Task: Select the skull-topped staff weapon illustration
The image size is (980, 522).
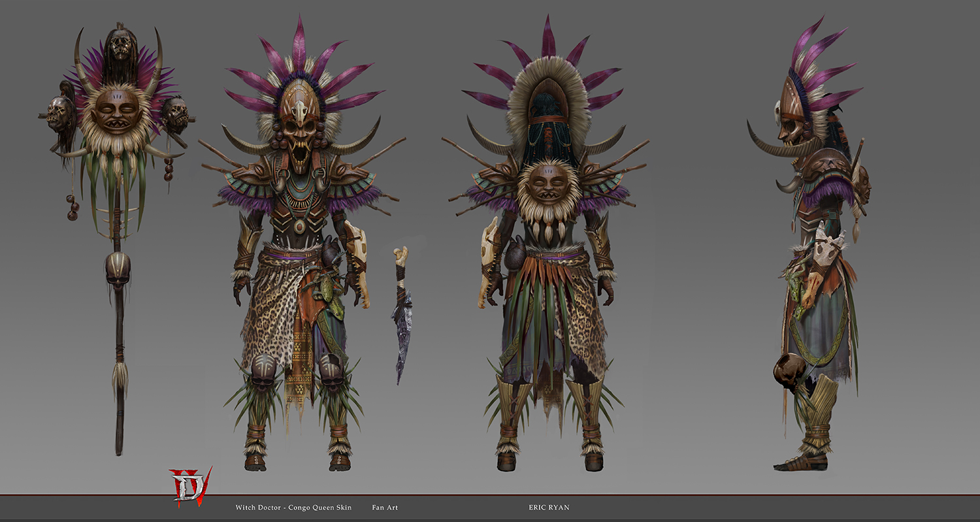Action: pos(117,238)
